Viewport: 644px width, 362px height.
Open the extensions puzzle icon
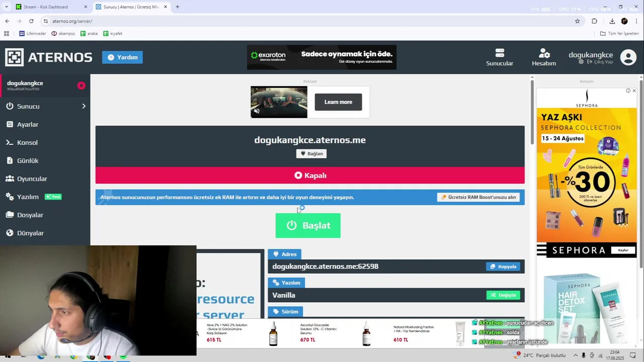tap(594, 21)
